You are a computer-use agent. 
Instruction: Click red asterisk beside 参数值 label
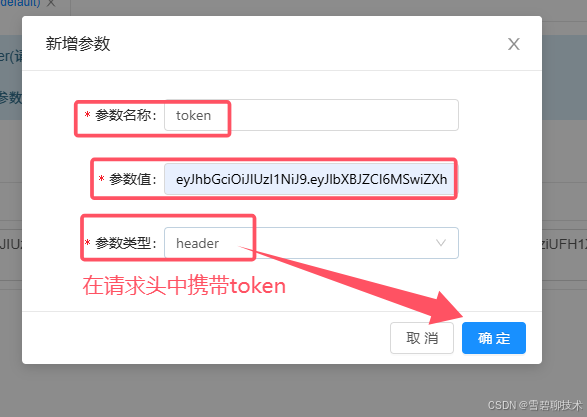pyautogui.click(x=101, y=179)
